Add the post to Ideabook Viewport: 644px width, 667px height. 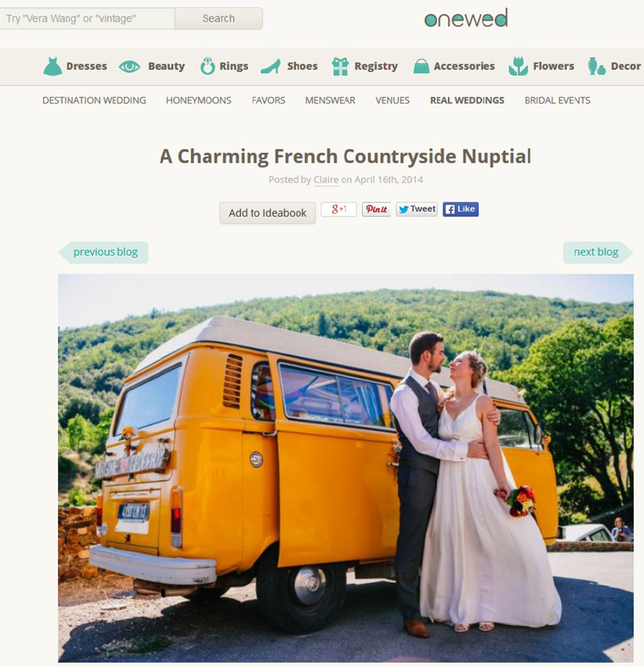268,213
